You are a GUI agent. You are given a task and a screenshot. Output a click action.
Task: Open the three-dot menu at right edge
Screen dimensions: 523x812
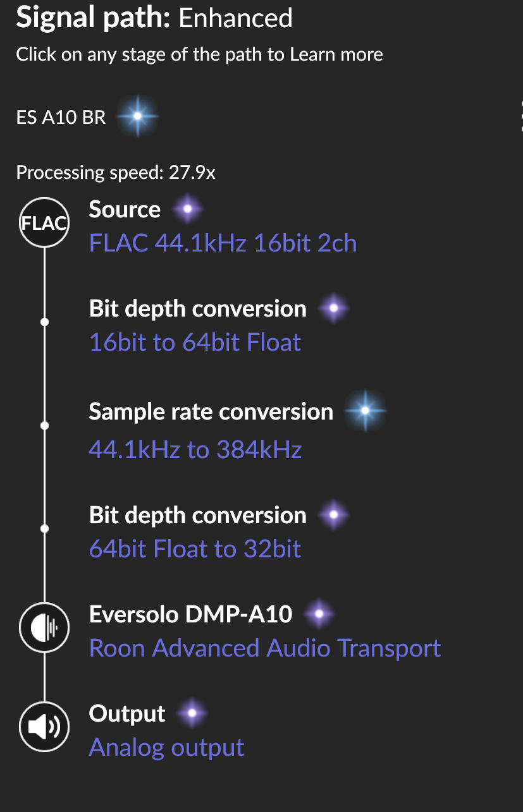pos(520,117)
